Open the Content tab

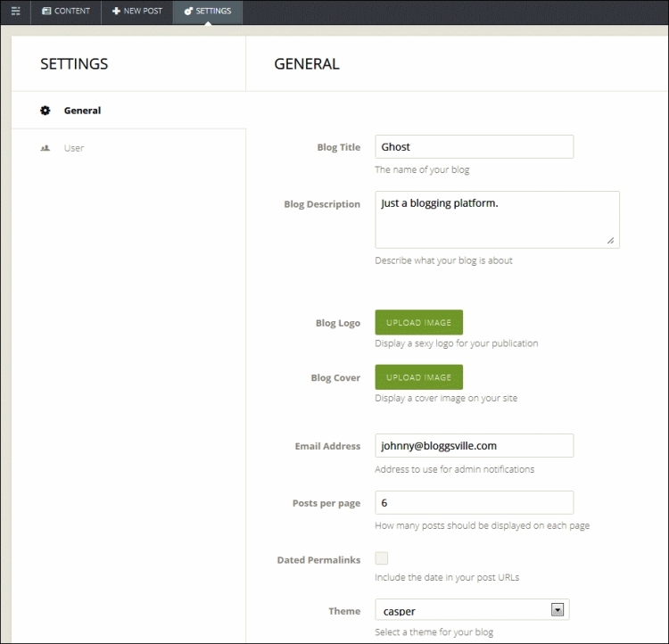(66, 11)
